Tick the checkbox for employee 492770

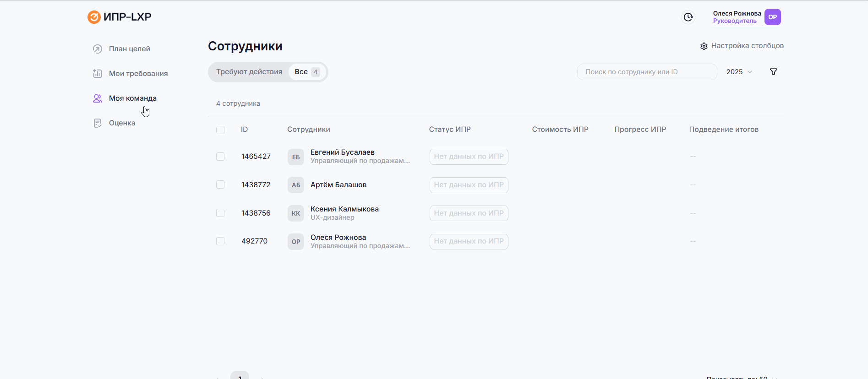220,241
